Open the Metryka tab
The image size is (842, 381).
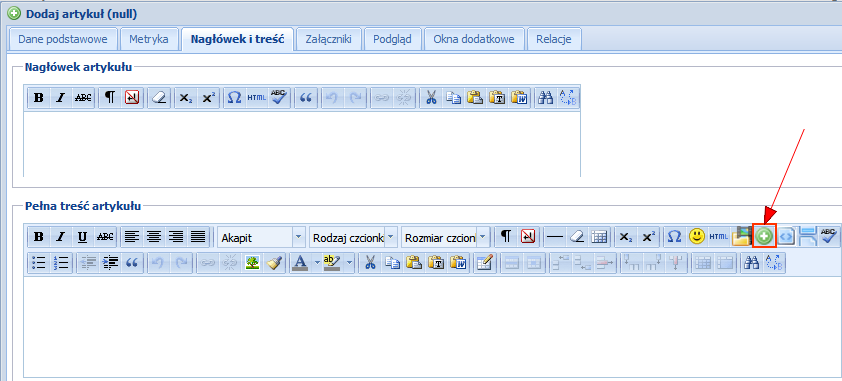[x=148, y=39]
